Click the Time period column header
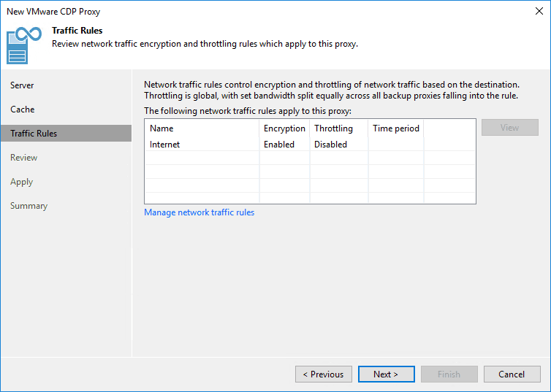Screen dimensions: 551x392 coord(396,128)
